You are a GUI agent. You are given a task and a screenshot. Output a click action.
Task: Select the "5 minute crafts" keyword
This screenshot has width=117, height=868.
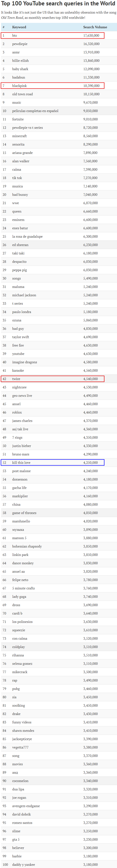click(23, 588)
